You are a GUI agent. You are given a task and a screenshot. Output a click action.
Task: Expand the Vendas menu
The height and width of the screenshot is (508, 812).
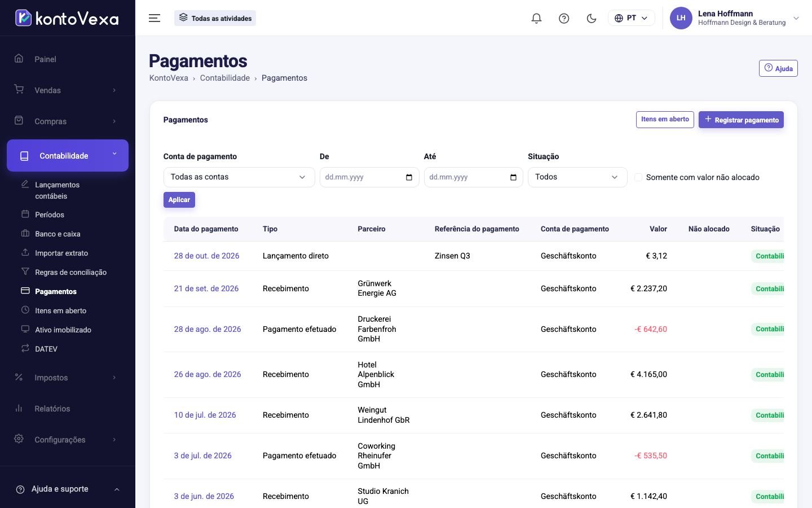[68, 90]
